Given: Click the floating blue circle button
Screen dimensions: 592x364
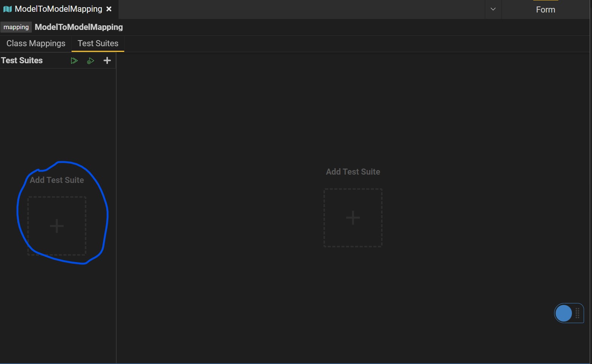Looking at the screenshot, I should [x=564, y=313].
